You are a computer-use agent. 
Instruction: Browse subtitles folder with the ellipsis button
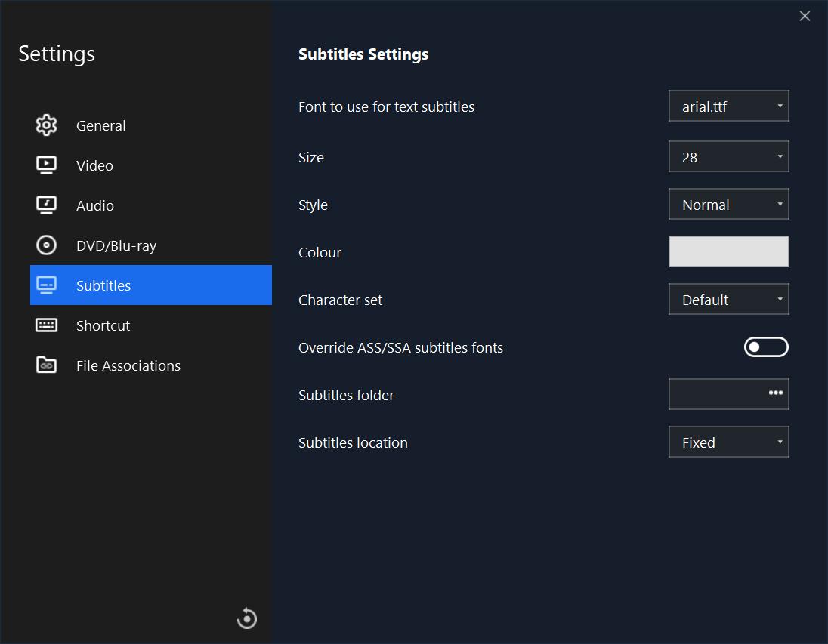pyautogui.click(x=775, y=393)
